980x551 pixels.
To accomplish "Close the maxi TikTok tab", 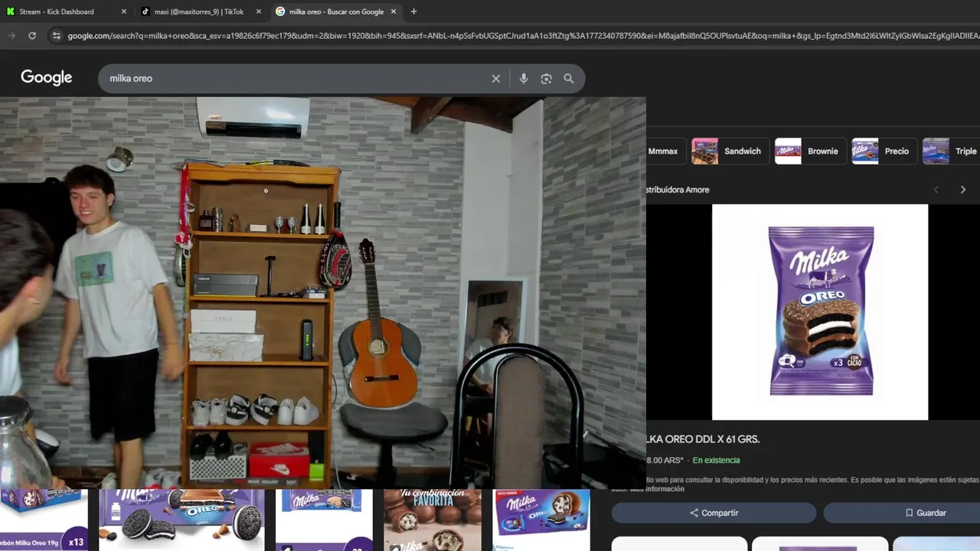I will click(259, 11).
